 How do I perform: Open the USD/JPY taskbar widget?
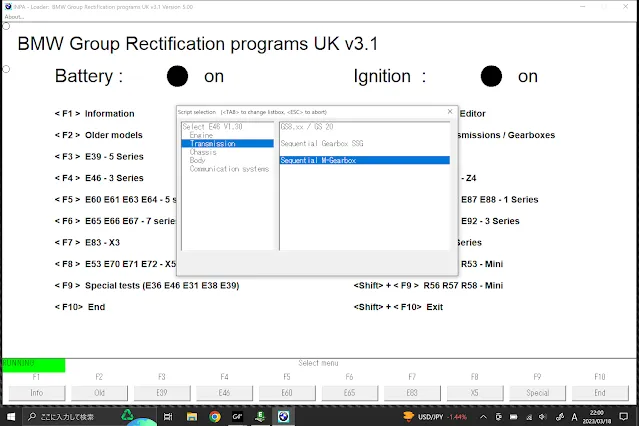[435, 417]
